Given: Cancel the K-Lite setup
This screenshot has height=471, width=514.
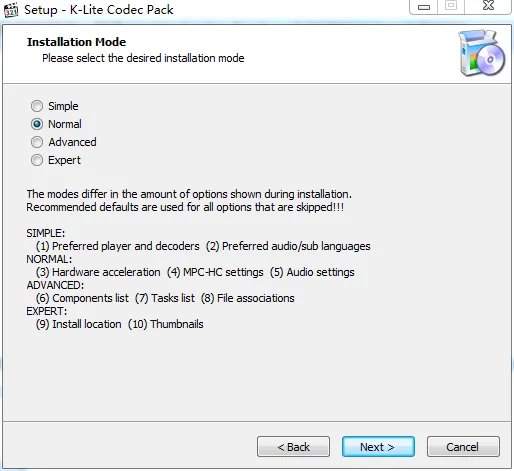Looking at the screenshot, I should (x=463, y=447).
